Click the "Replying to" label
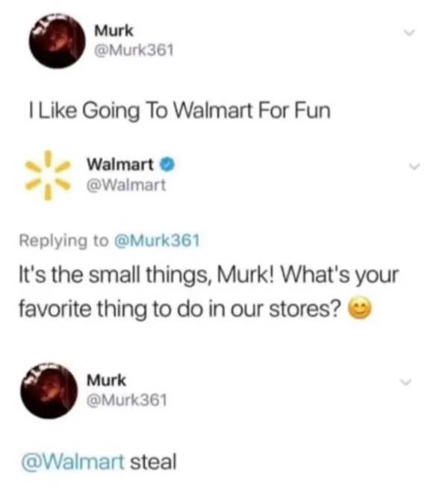 coord(63,240)
